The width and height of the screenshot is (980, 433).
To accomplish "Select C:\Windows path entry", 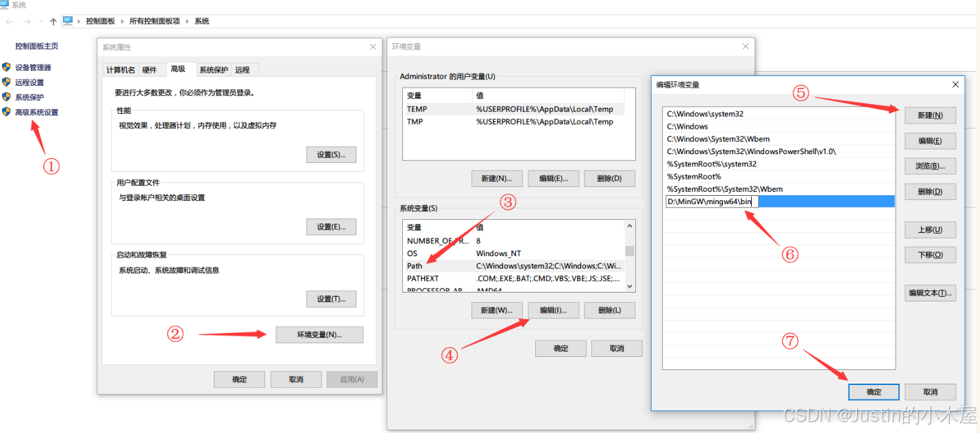I will (779, 126).
